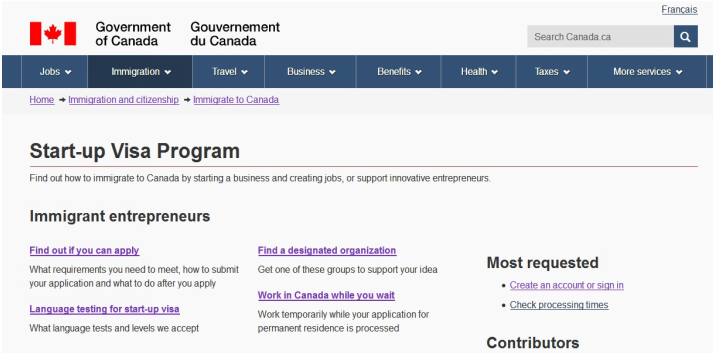Go to Home breadcrumb
Image resolution: width=715 pixels, height=361 pixels.
tap(41, 100)
